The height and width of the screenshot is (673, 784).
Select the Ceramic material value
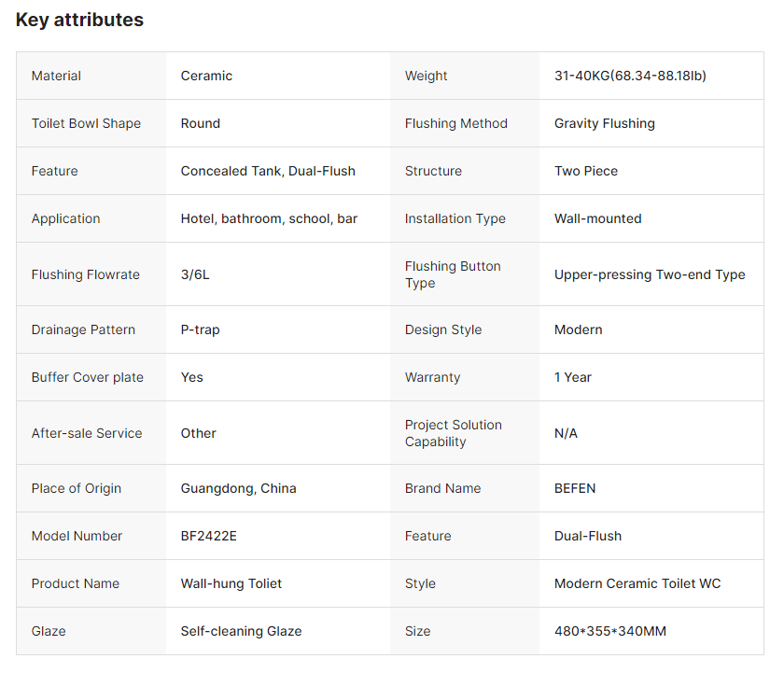click(206, 76)
